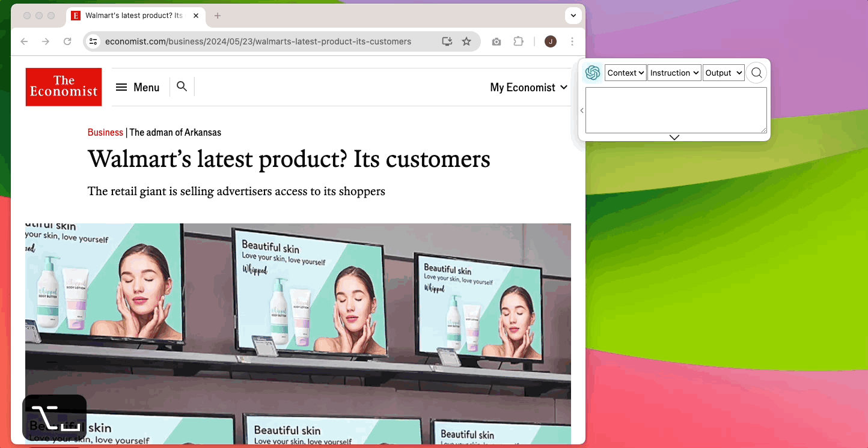
Task: Open the Output dropdown
Action: tap(724, 73)
